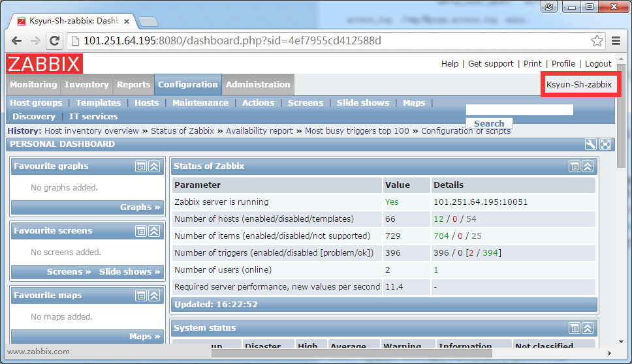Click the vertical scrollbar thumb

(x=621, y=116)
